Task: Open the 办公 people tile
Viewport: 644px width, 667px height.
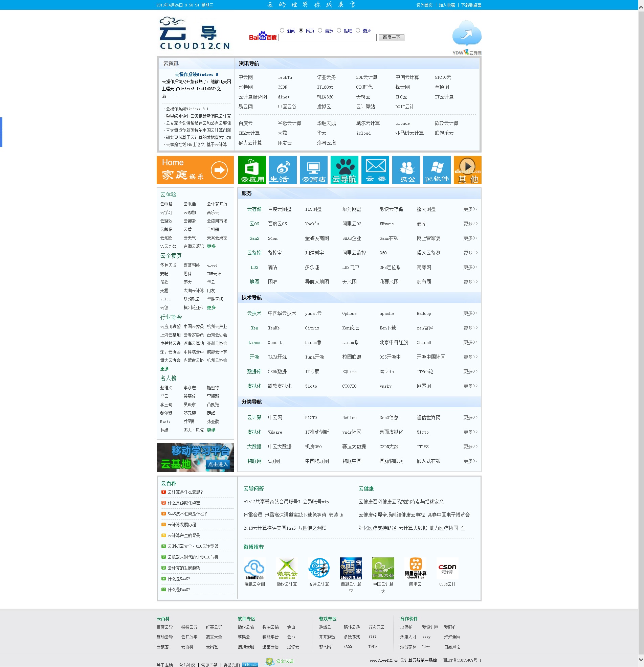Action: point(406,170)
